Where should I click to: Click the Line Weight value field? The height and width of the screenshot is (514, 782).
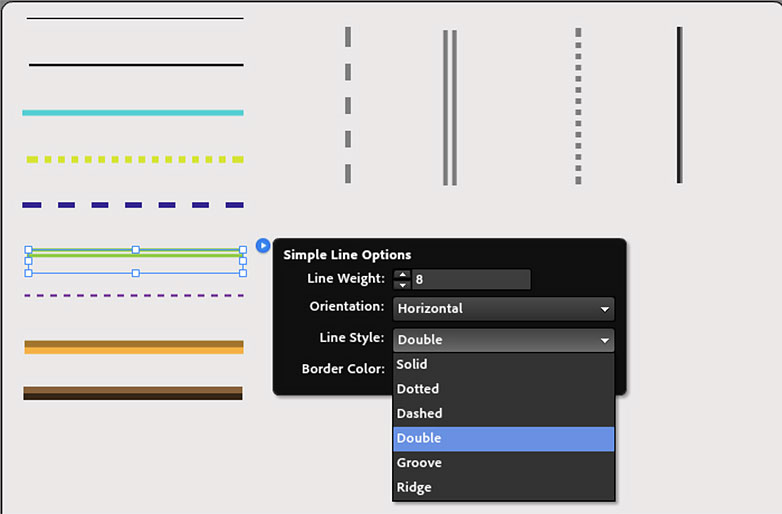471,279
